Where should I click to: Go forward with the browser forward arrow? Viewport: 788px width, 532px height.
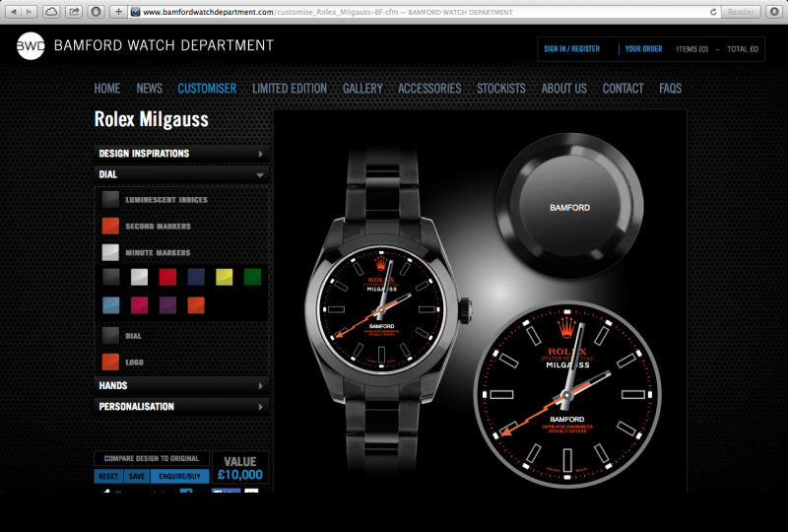pos(30,12)
